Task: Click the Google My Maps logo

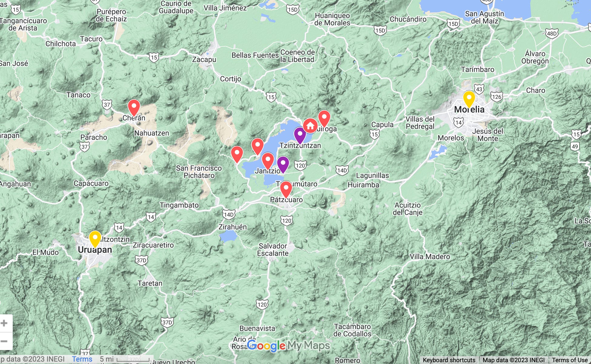Action: pos(288,346)
